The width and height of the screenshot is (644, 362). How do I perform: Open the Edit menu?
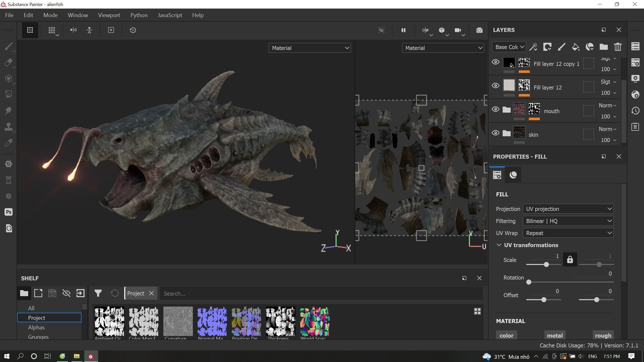click(28, 15)
